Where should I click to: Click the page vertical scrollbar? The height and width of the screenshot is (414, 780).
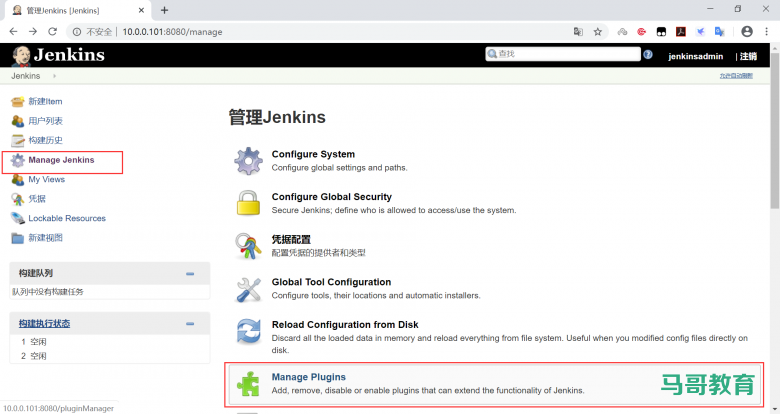click(775, 129)
